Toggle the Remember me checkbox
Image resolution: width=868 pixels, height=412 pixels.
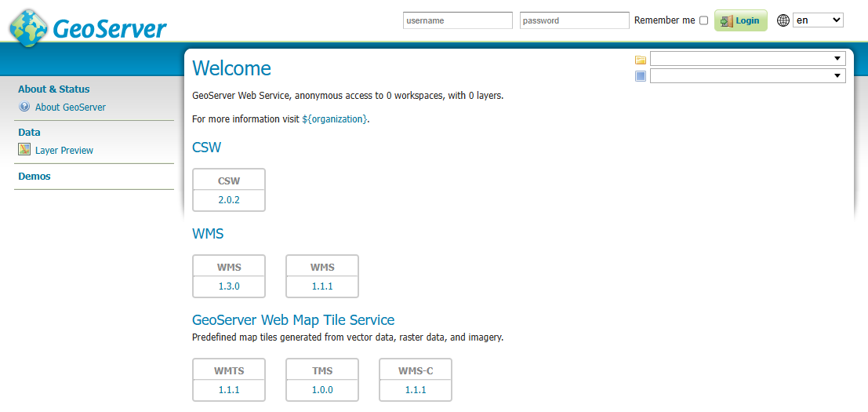703,20
